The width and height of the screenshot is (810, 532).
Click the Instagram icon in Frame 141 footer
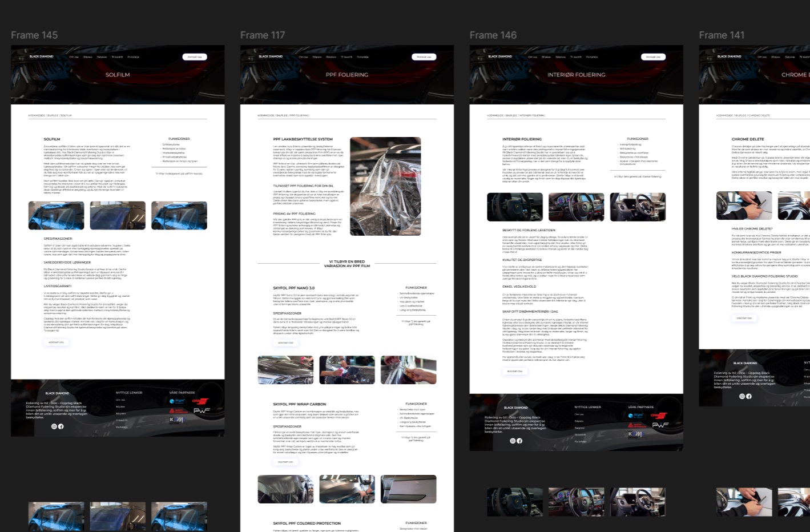pyautogui.click(x=742, y=396)
